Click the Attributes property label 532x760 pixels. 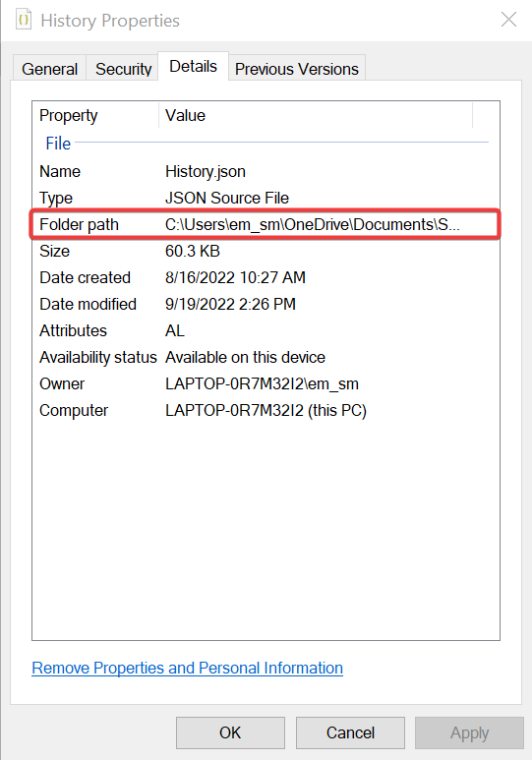(x=73, y=331)
